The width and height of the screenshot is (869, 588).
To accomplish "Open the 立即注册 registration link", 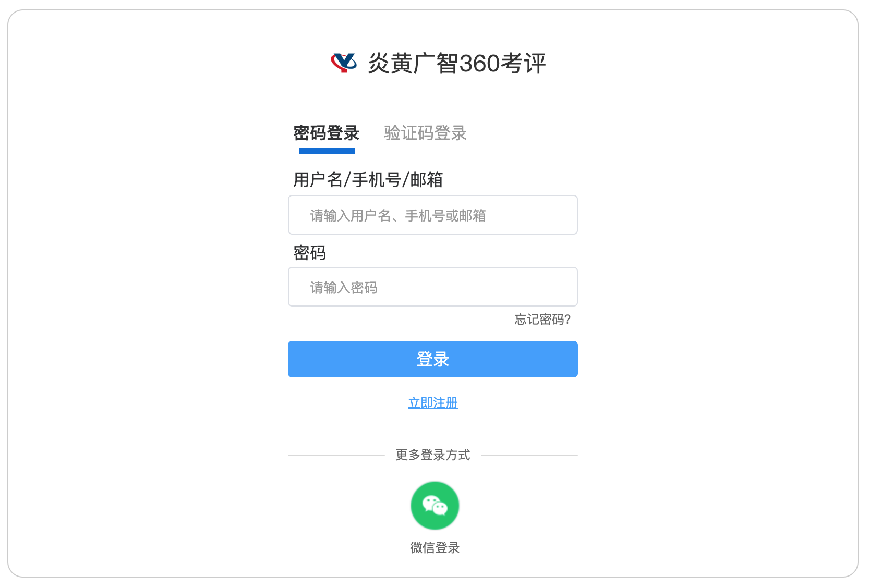I will [x=433, y=403].
